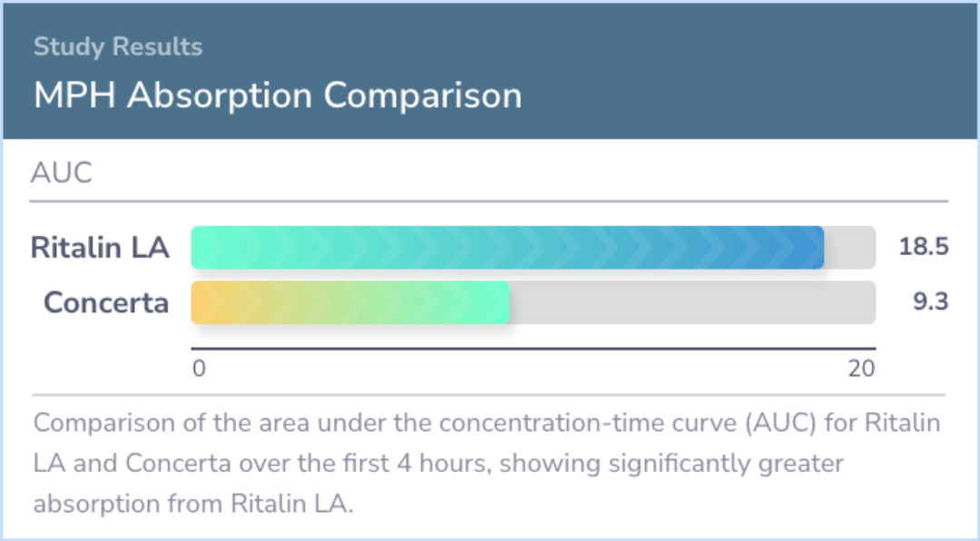Screen dimensions: 980x541
Task: Click the MPH Absorption Comparison title
Action: point(278,95)
